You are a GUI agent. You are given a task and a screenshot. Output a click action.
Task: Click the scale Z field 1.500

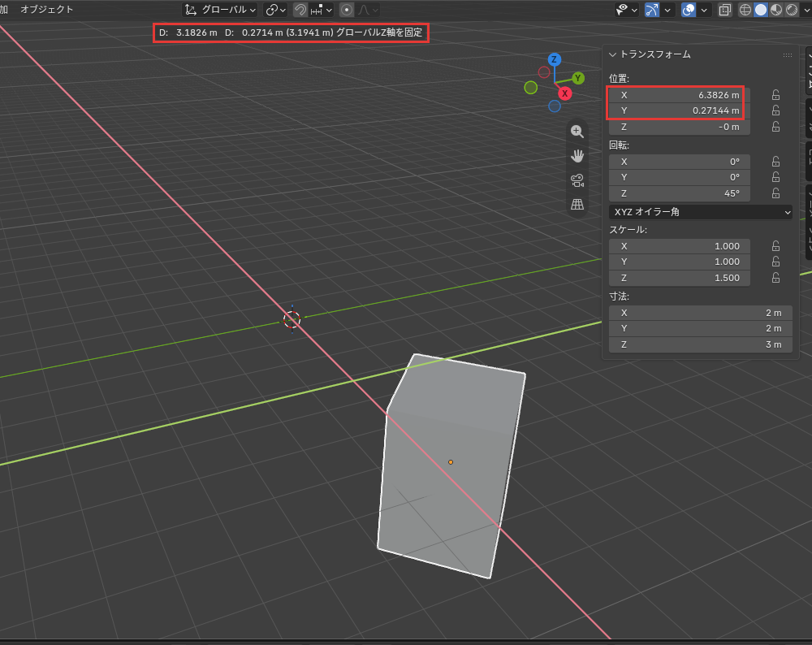tap(680, 278)
